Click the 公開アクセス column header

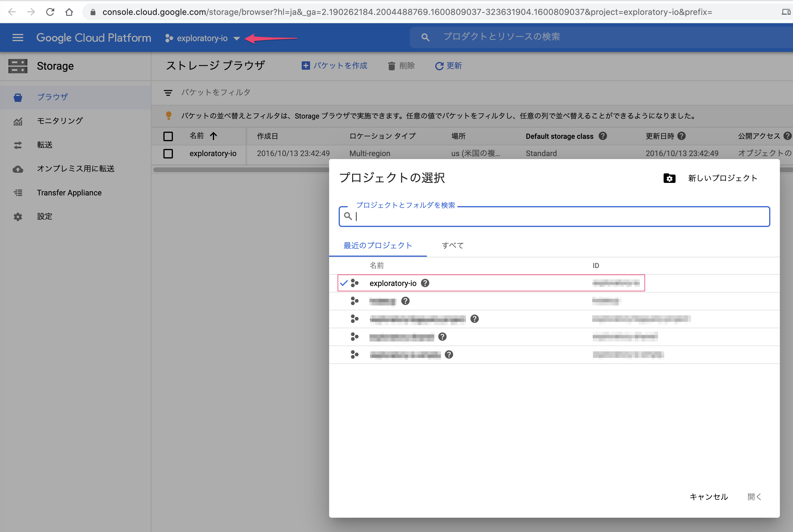[759, 136]
